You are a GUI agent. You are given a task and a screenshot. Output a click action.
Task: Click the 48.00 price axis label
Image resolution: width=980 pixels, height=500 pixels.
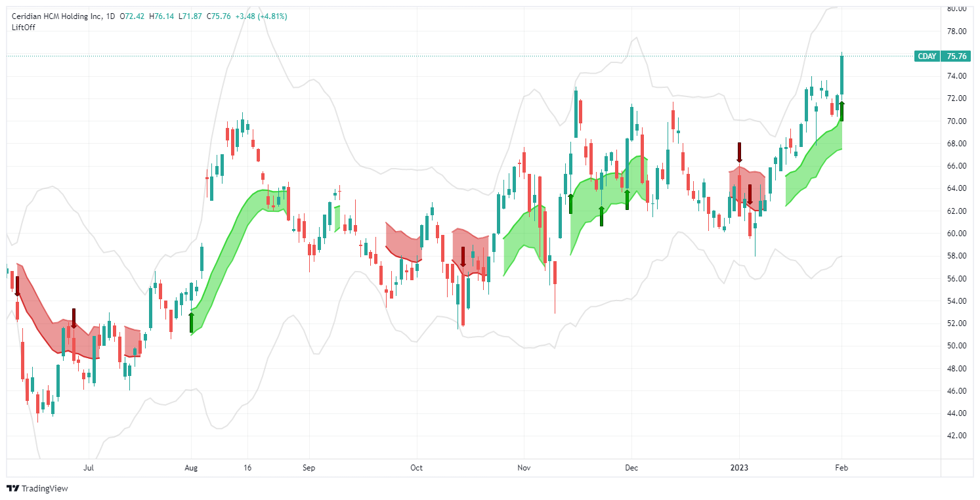point(955,369)
